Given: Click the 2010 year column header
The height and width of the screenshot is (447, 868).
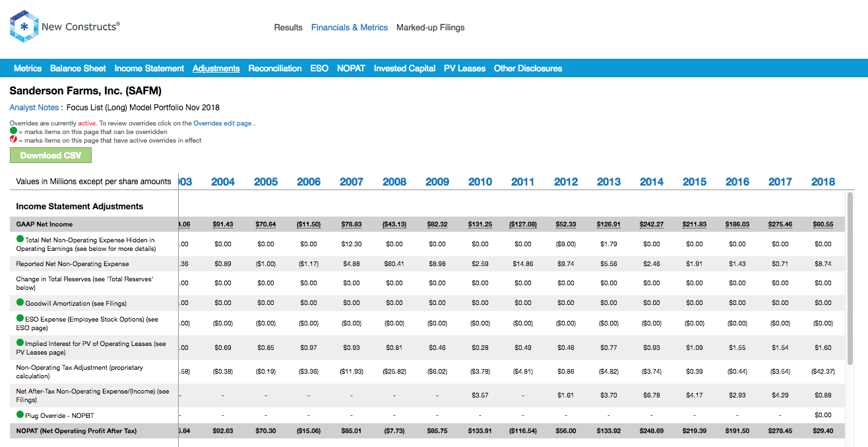Looking at the screenshot, I should (480, 182).
